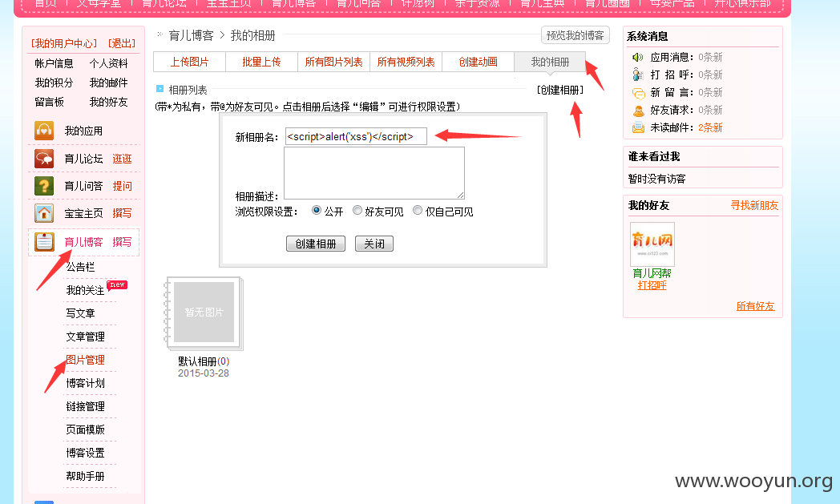Open 帮助手册 in blog submenu

tap(85, 476)
